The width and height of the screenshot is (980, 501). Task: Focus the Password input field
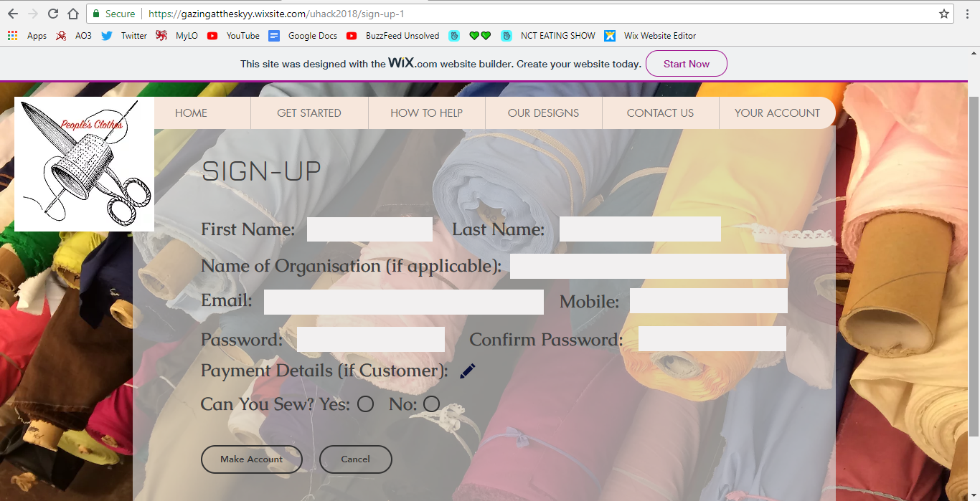coord(371,339)
